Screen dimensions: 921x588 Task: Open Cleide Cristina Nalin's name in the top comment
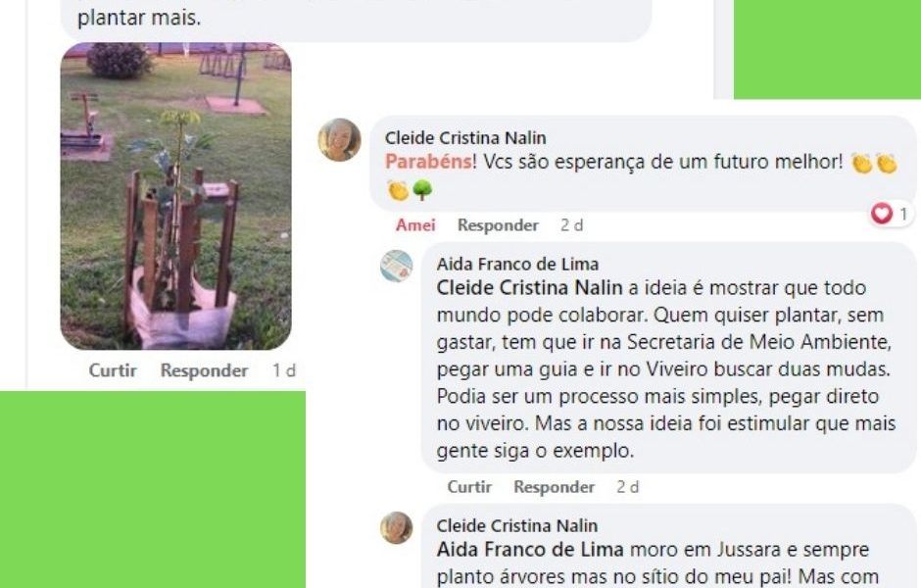[x=465, y=138]
